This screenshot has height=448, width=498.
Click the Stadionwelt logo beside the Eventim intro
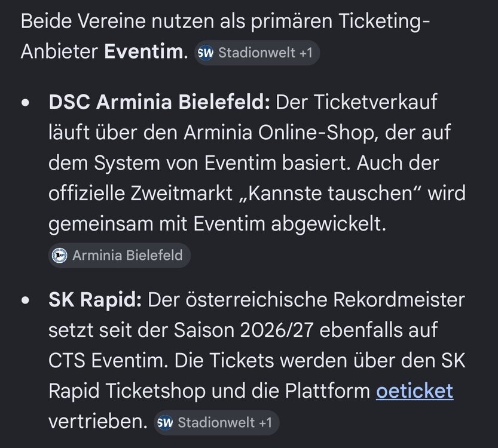[206, 53]
